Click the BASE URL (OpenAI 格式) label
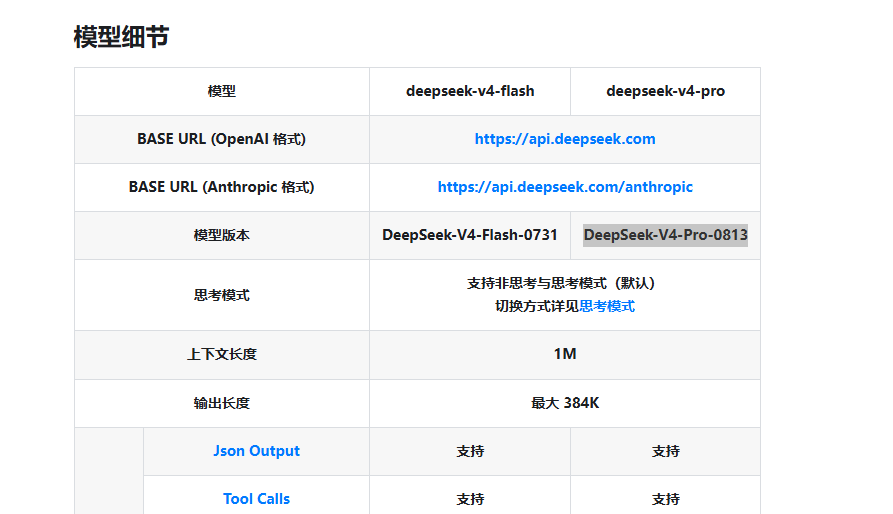 (x=222, y=139)
